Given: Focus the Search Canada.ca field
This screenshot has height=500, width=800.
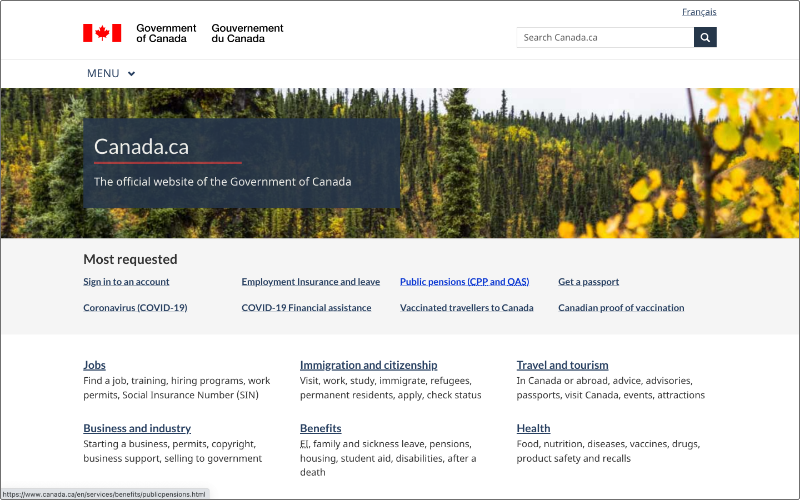Looking at the screenshot, I should click(605, 37).
